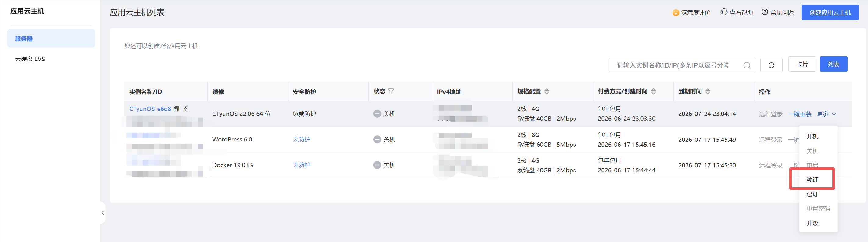Click 未防护 link in Docker row

tap(301, 165)
